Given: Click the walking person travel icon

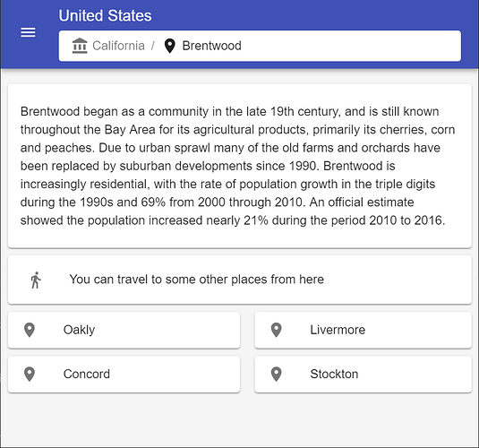Looking at the screenshot, I should point(36,280).
